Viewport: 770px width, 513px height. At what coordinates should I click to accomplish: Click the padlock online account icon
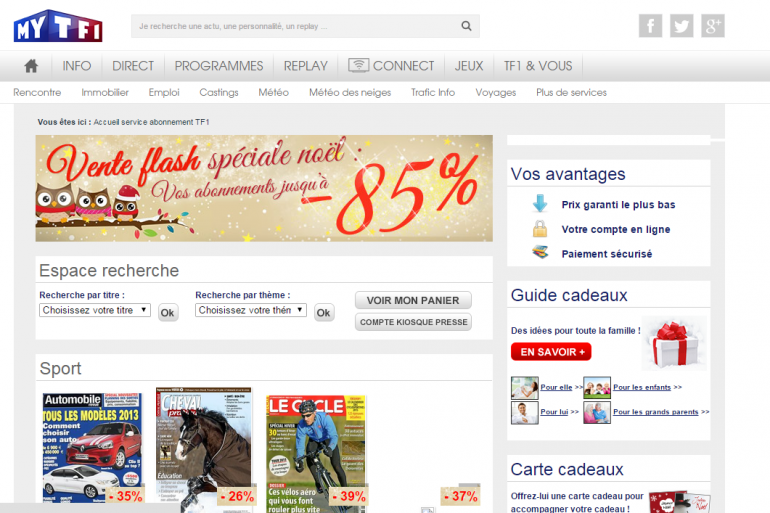click(540, 229)
